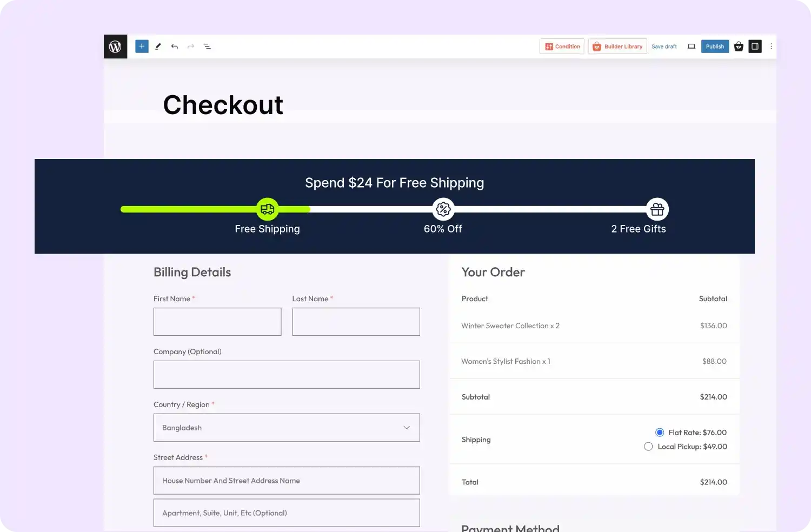Click the Condition button
Viewport: 811px width, 532px height.
point(562,46)
